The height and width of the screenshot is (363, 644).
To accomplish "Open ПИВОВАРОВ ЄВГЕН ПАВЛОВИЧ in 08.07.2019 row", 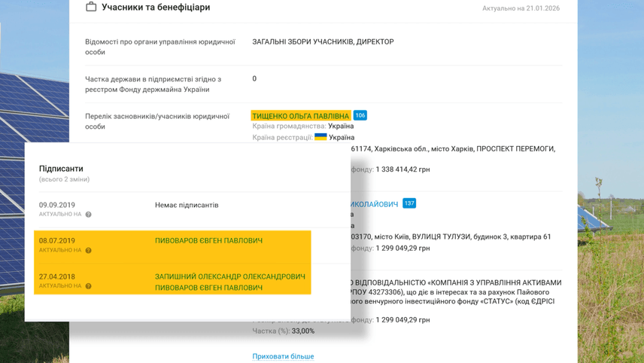I will [208, 241].
